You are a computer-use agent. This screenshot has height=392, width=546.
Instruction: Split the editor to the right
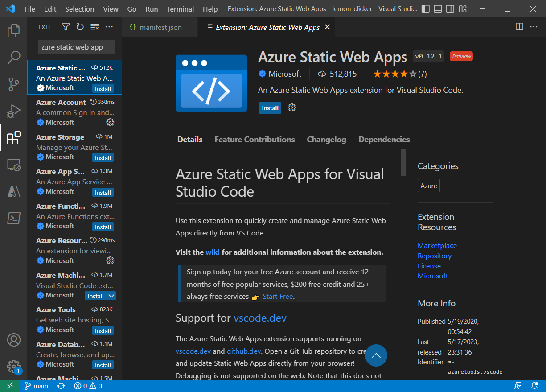tap(519, 27)
